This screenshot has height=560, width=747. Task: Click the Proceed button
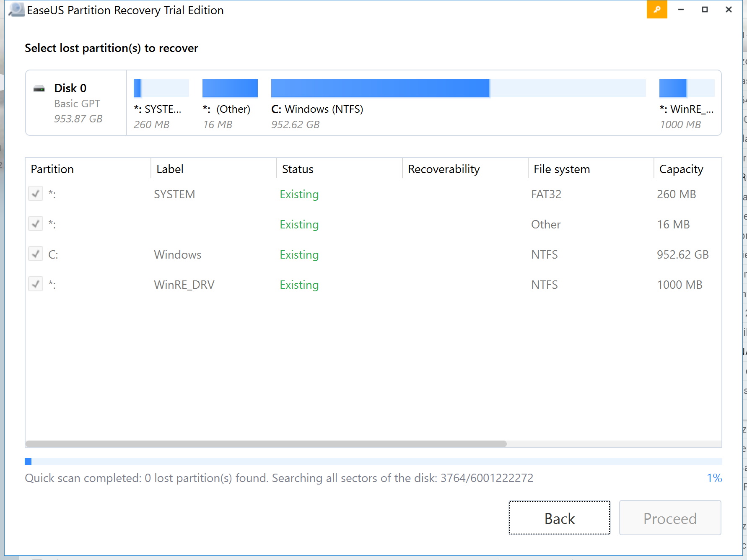(x=670, y=518)
